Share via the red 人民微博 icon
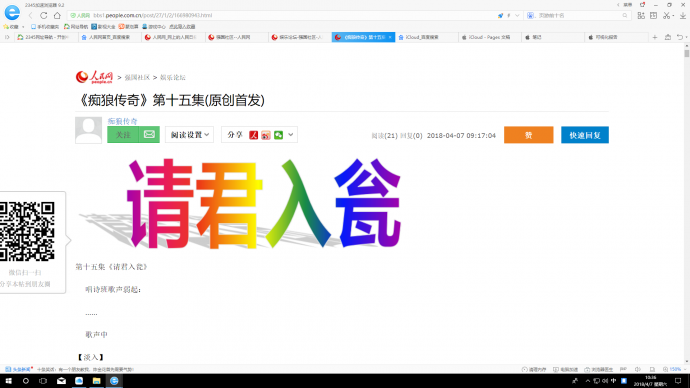 [x=253, y=135]
